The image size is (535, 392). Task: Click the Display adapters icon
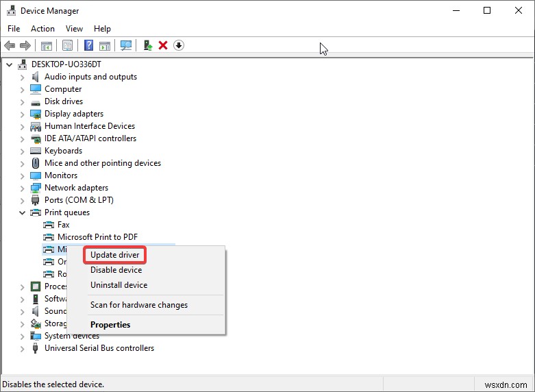[36, 114]
